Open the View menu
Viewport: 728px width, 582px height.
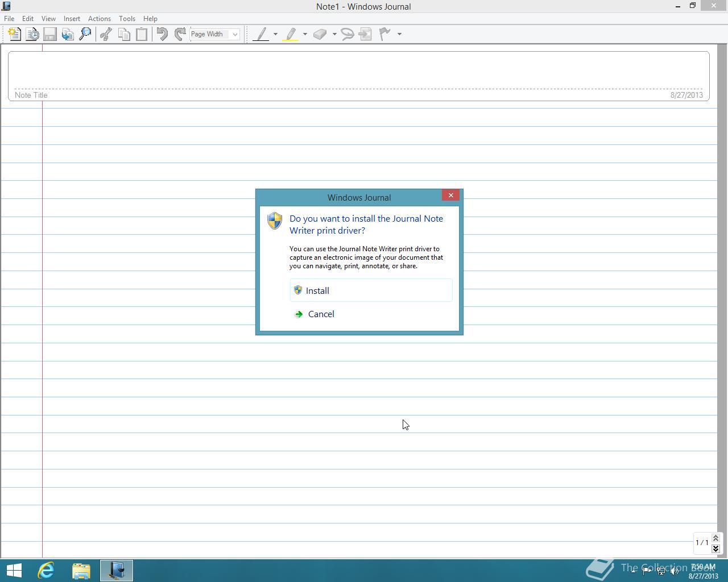pyautogui.click(x=48, y=19)
